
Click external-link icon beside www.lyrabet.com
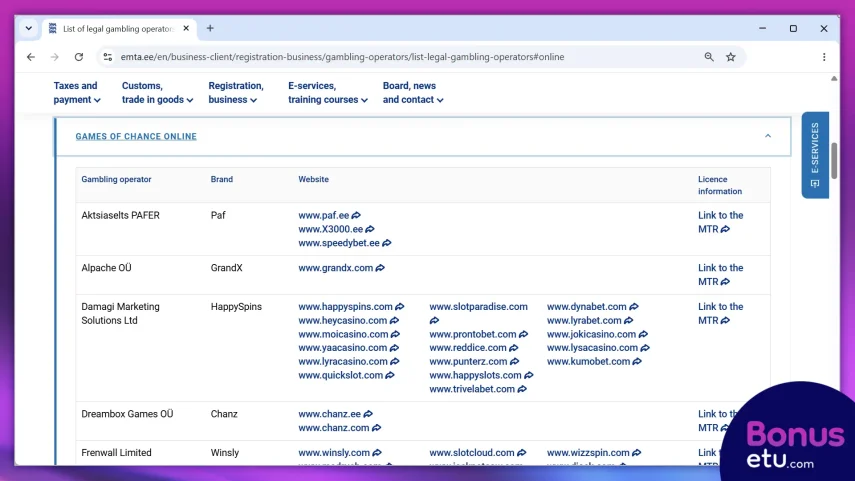(x=629, y=320)
